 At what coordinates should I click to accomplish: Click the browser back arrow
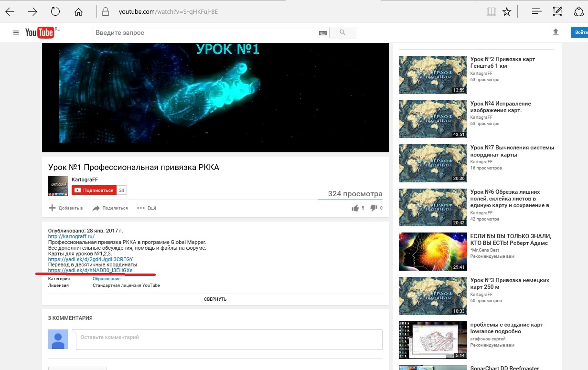(10, 11)
